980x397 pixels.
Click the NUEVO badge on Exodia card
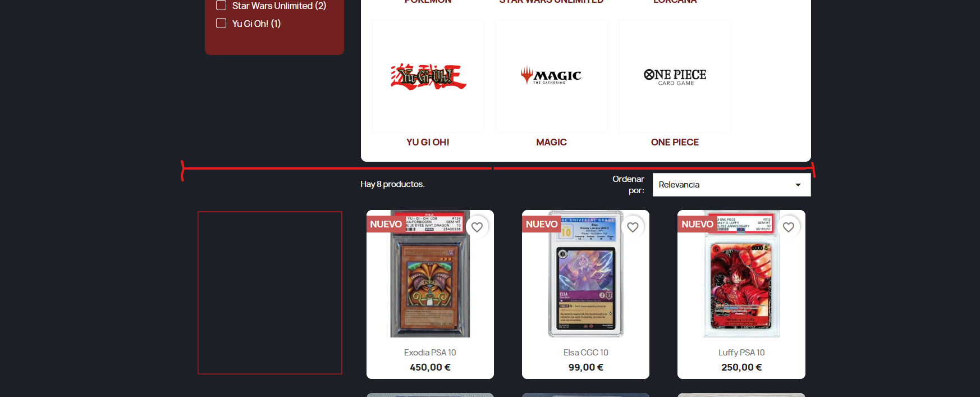(386, 224)
